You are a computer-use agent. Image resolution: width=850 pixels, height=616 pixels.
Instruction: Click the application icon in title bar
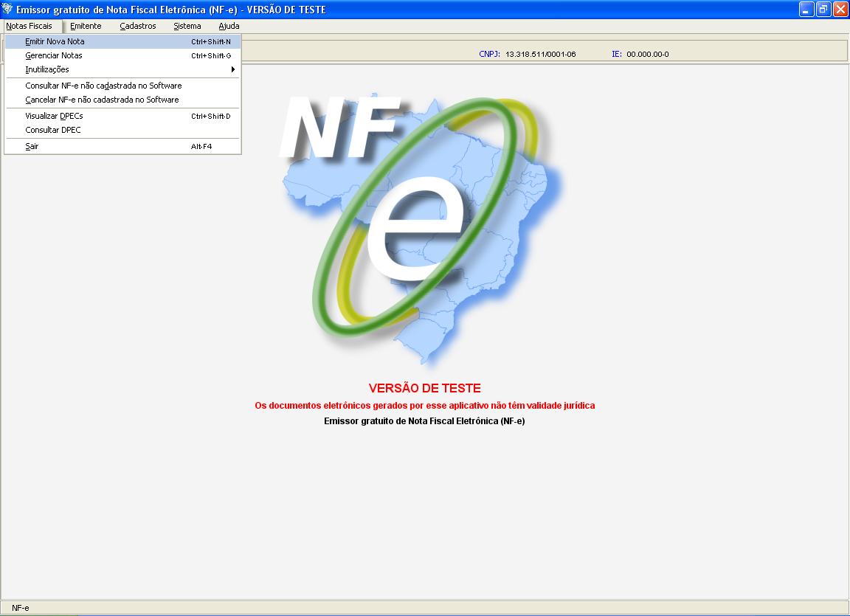pos(7,9)
